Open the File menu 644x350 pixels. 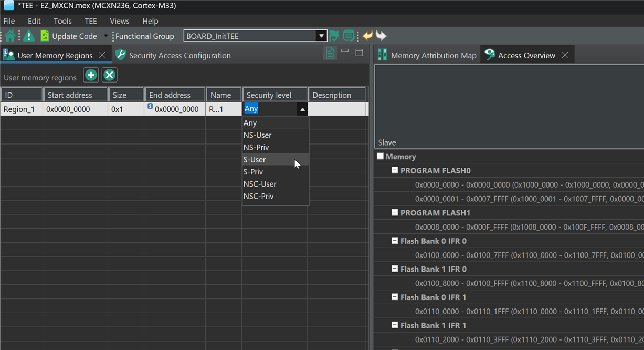pos(9,21)
